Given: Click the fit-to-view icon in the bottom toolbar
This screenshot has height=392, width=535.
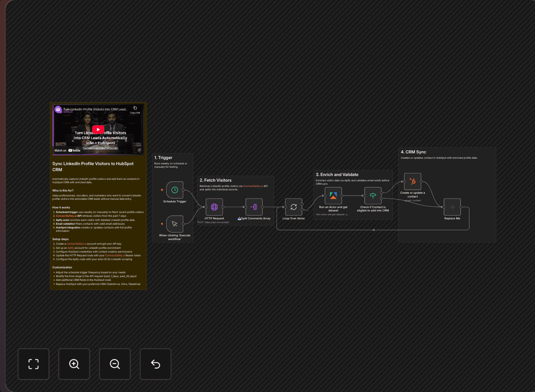Looking at the screenshot, I should point(33,363).
